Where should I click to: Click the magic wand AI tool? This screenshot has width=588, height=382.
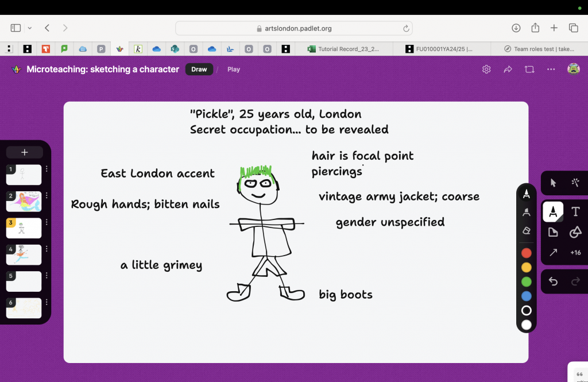575,183
